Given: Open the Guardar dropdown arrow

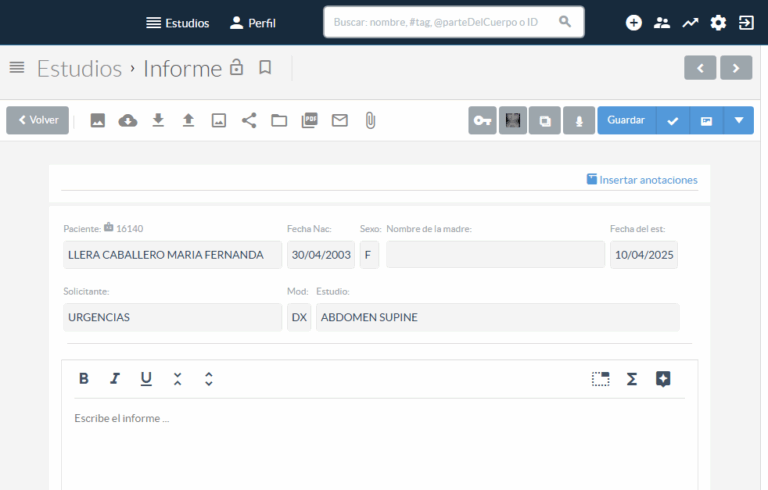Looking at the screenshot, I should click(739, 120).
